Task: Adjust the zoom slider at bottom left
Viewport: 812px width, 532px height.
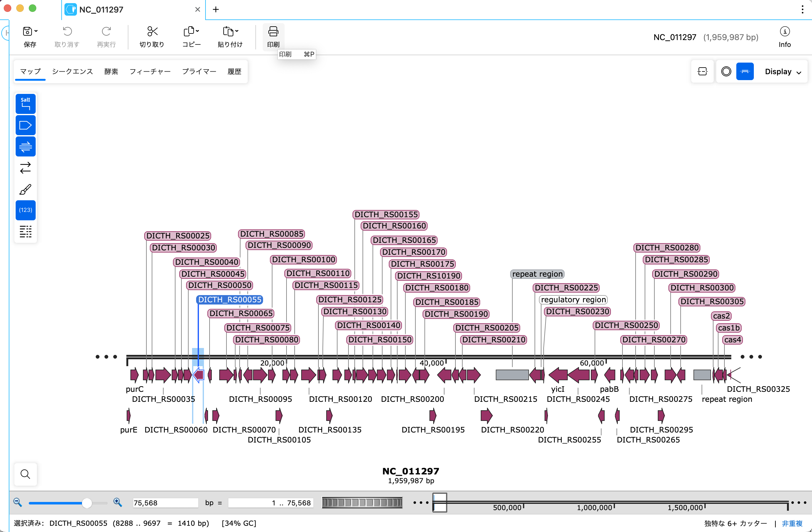Action: click(x=88, y=503)
